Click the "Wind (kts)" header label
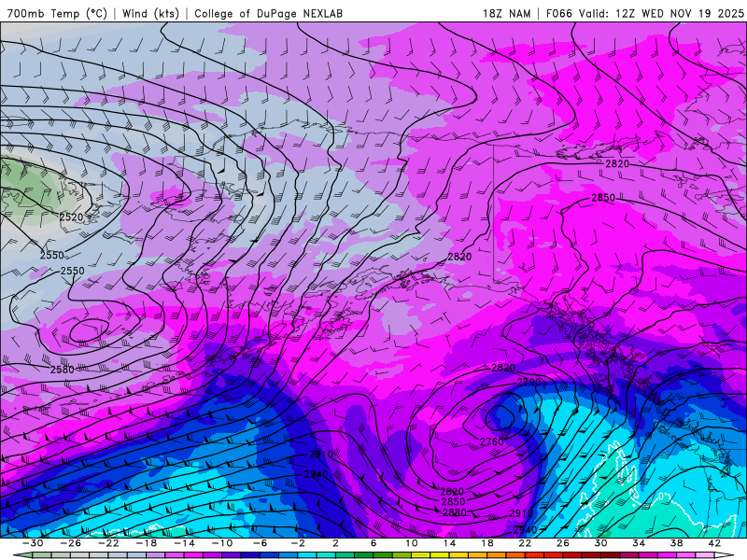Image resolution: width=747 pixels, height=560 pixels. [x=150, y=13]
